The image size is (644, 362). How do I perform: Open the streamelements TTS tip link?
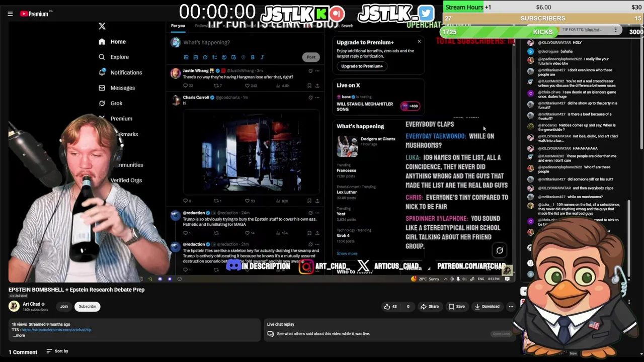[56, 330]
